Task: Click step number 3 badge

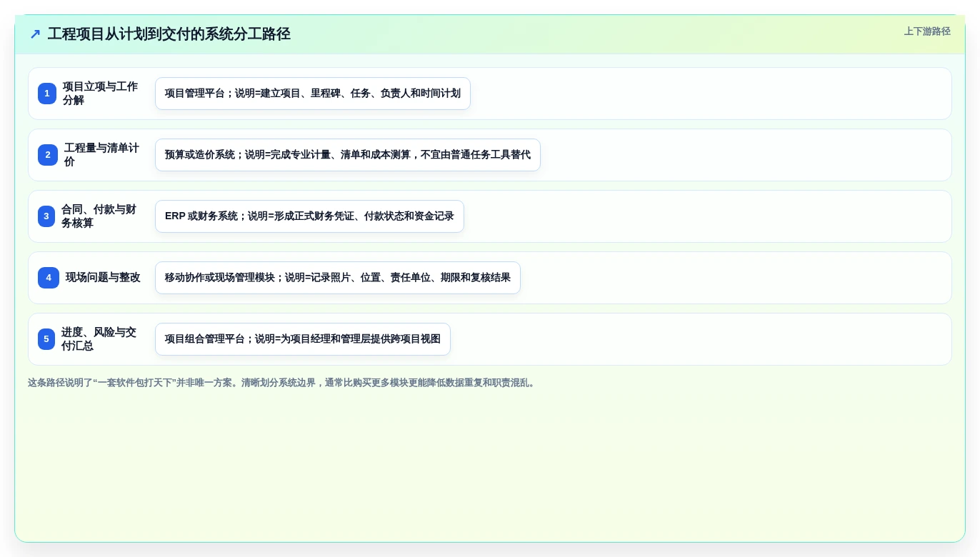Action: point(46,216)
